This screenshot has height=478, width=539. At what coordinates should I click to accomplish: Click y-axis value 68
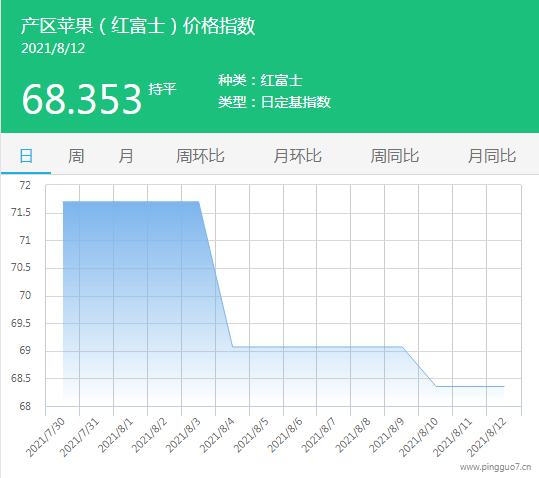click(x=25, y=406)
